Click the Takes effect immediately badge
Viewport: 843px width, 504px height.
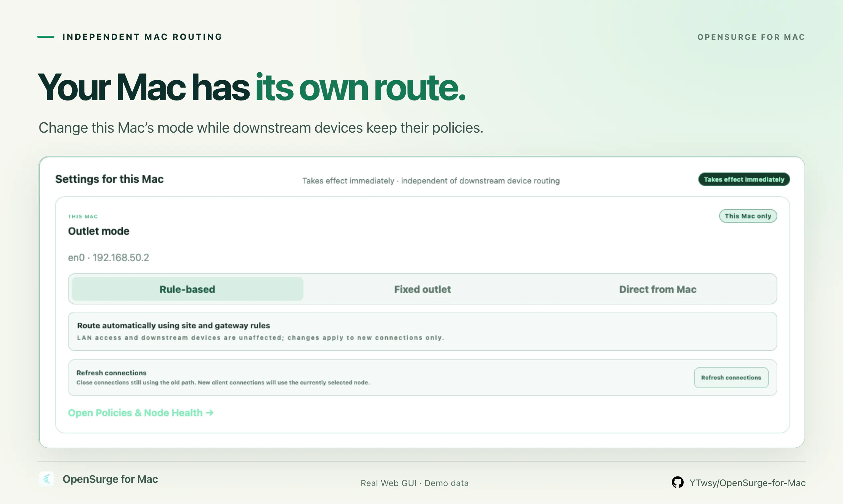click(744, 179)
